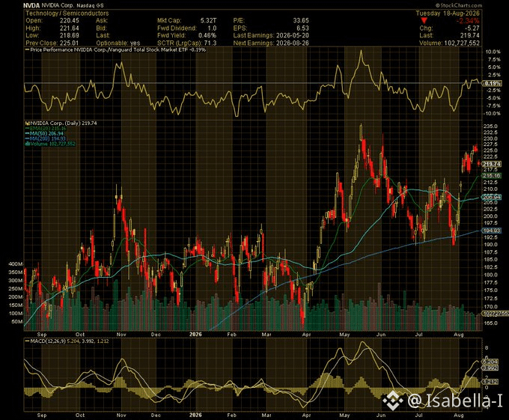Click the EPS value 6.53
509x420 pixels.
click(x=302, y=28)
